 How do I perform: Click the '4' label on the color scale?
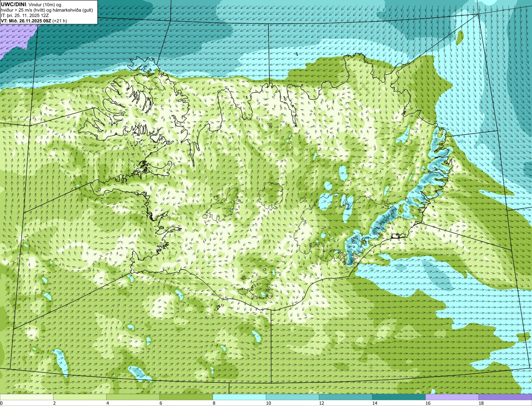(108, 403)
